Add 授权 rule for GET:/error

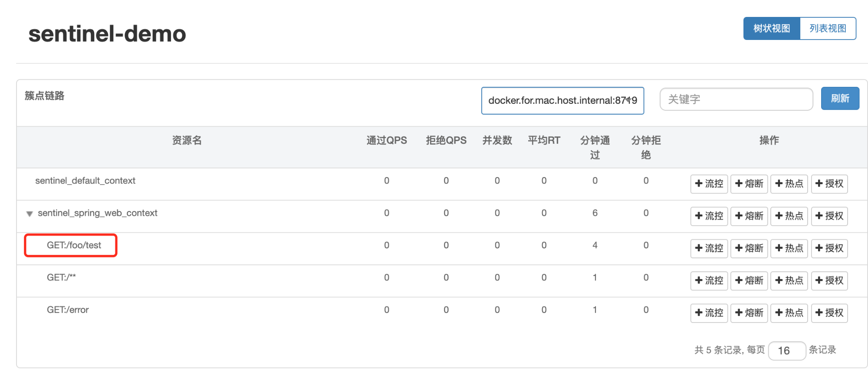(x=829, y=313)
